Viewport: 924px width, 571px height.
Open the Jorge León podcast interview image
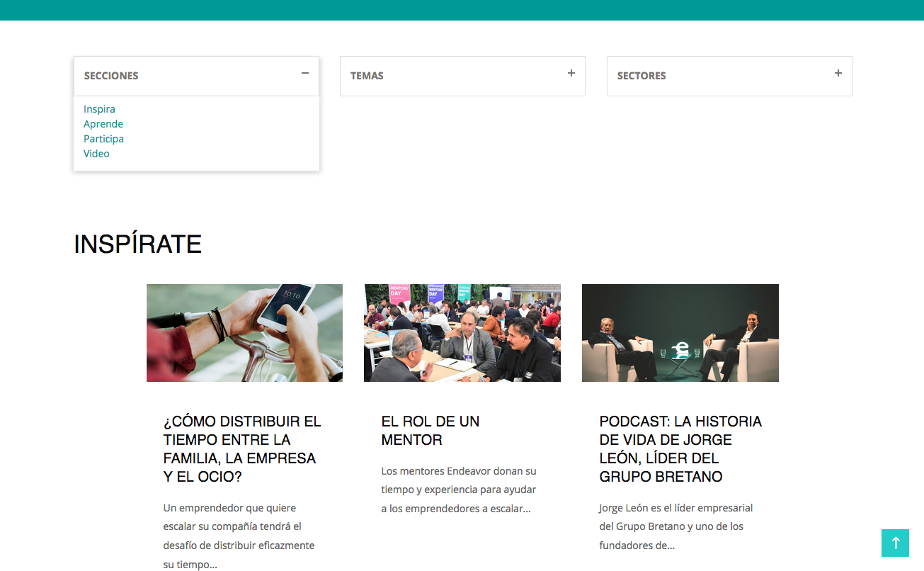click(680, 333)
